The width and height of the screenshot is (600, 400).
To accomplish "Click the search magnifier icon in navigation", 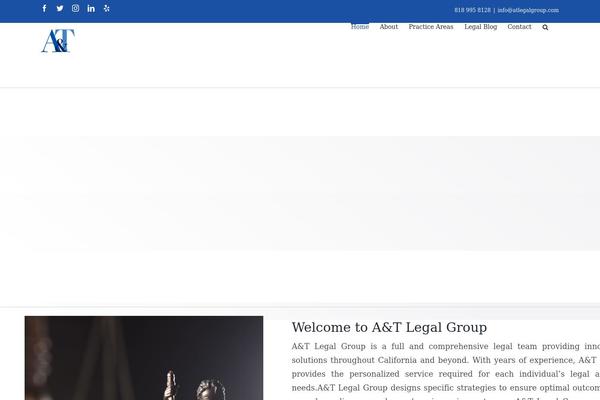I will (x=545, y=27).
